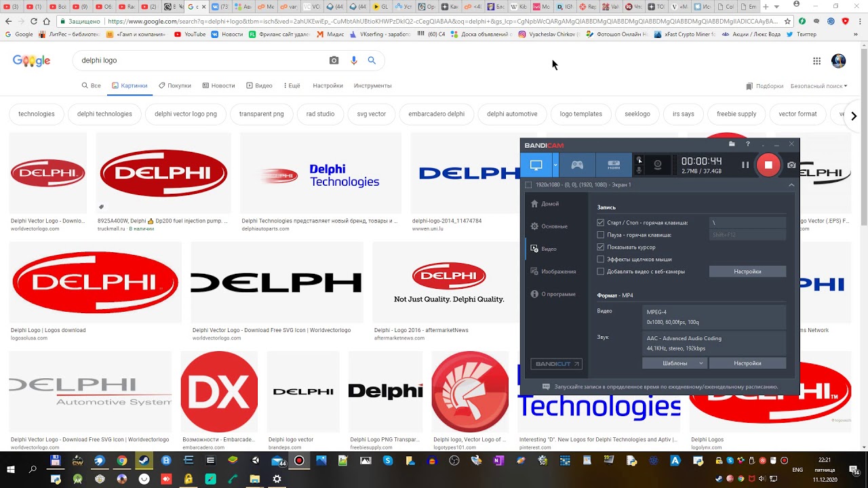The image size is (868, 488).
Task: Search by image camera icon
Action: pos(334,60)
